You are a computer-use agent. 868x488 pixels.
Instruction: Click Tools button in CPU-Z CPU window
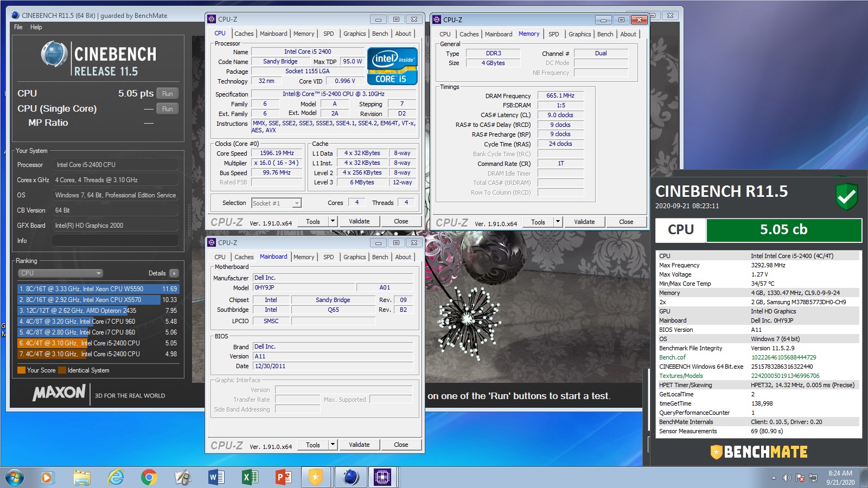coord(313,221)
